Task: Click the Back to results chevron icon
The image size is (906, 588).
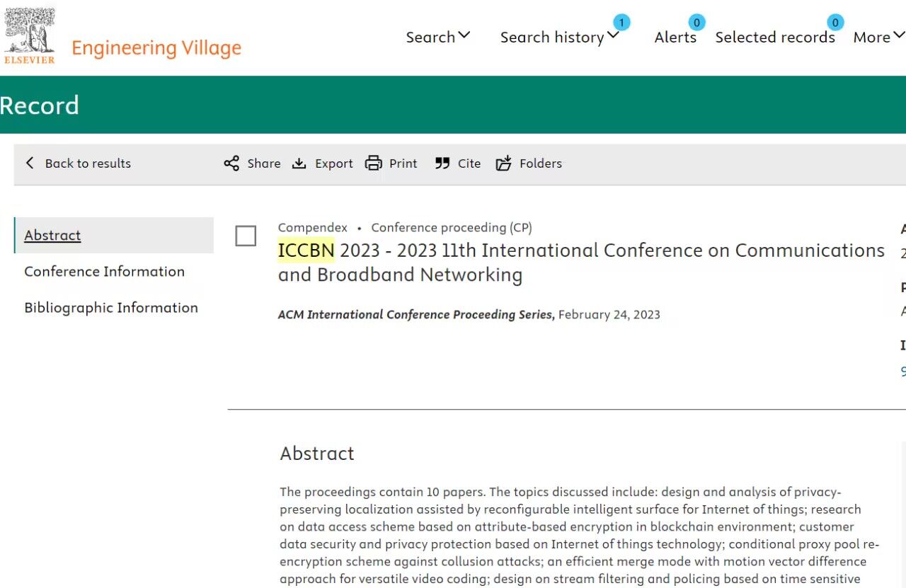Action: coord(30,163)
